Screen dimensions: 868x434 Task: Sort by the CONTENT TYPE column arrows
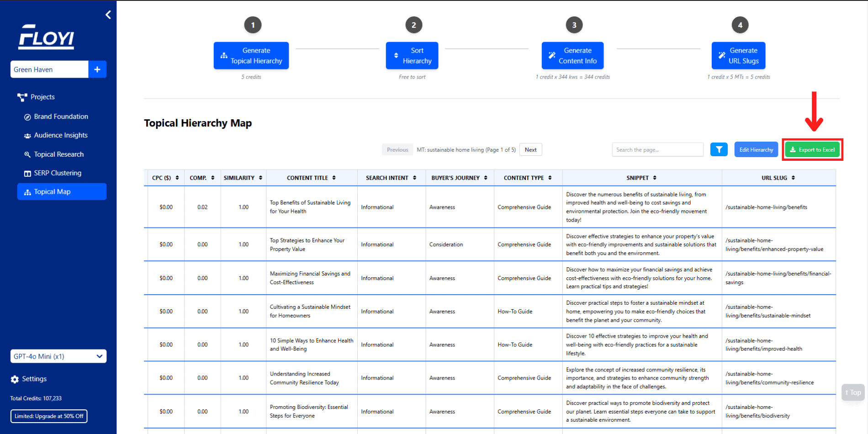pos(550,178)
